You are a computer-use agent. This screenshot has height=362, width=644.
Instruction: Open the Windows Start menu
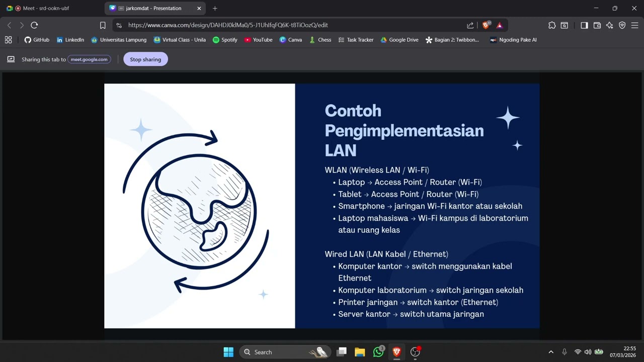tap(228, 352)
